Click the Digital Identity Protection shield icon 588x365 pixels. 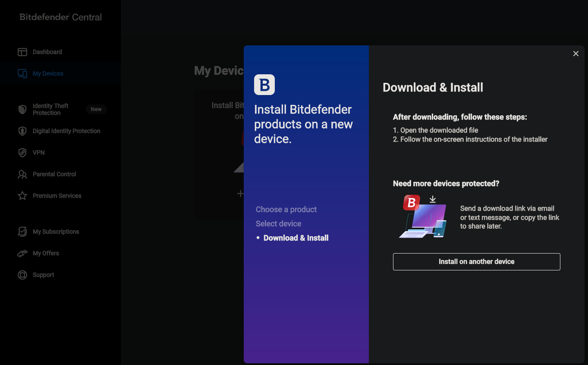click(22, 131)
